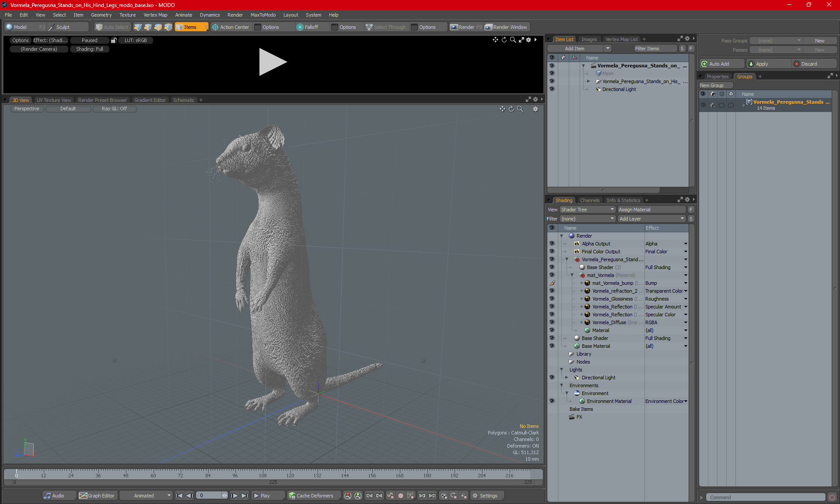Step to next frame
The image size is (840, 504).
coord(234,496)
